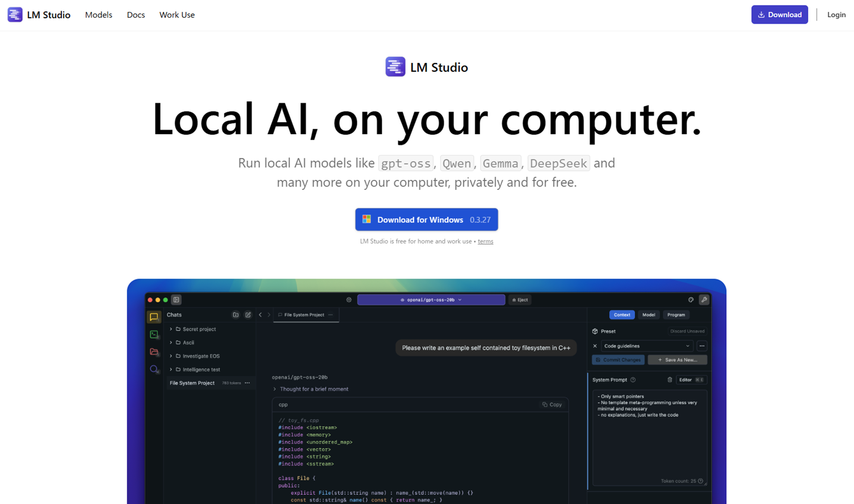
Task: Click the theme palette icon
Action: click(x=691, y=300)
